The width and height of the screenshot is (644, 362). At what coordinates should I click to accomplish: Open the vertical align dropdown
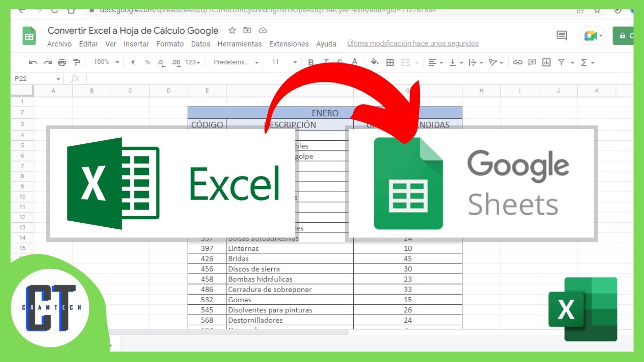[x=456, y=62]
